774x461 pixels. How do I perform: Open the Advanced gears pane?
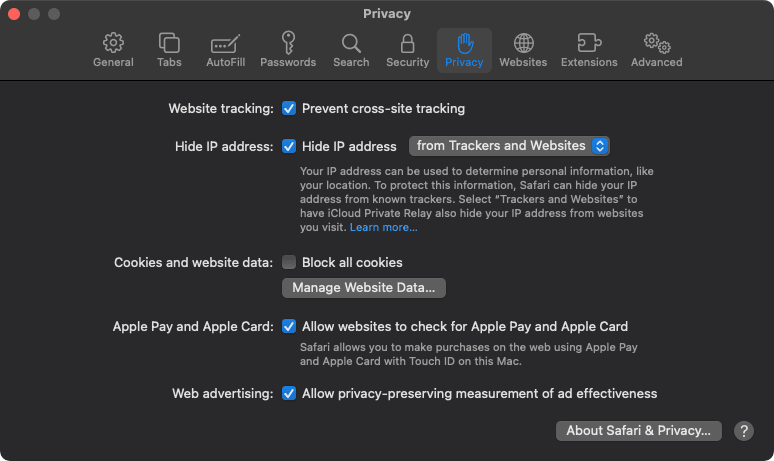pyautogui.click(x=657, y=50)
